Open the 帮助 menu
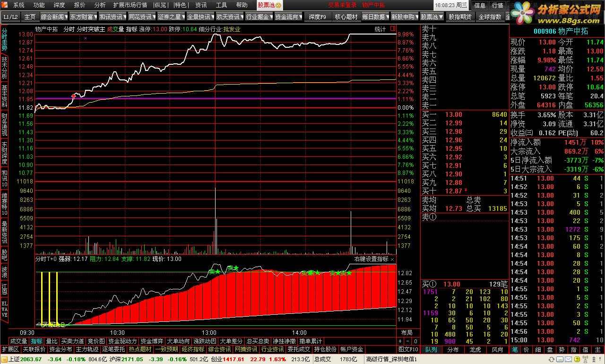605x364 pixels. pyautogui.click(x=242, y=5)
